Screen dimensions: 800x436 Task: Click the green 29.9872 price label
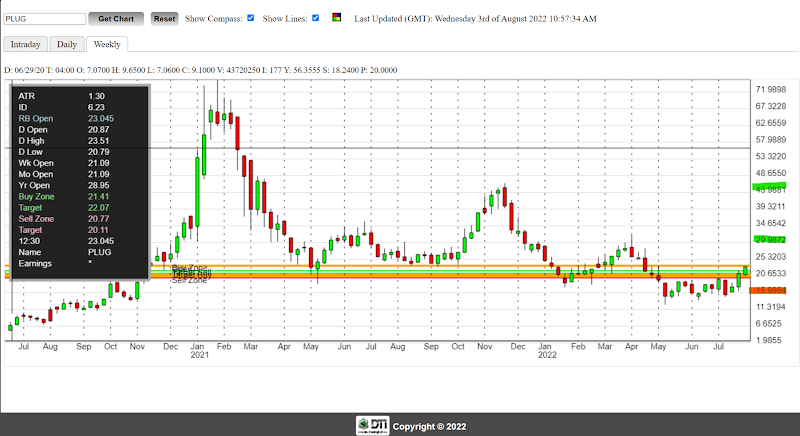pos(770,240)
